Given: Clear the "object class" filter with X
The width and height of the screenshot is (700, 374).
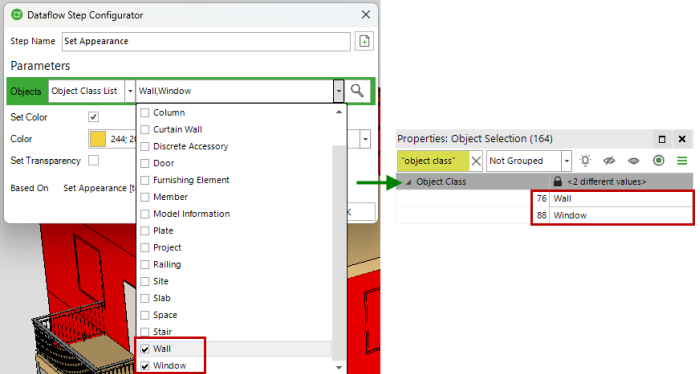Looking at the screenshot, I should click(476, 161).
